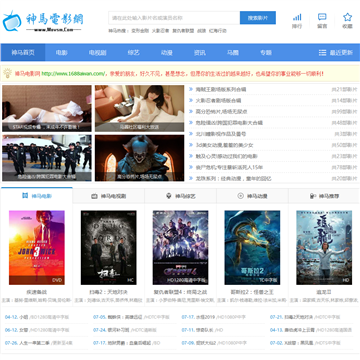Click the 哥斯拉2:怪兽之王 title
The height and width of the screenshot is (360, 360).
(252, 292)
